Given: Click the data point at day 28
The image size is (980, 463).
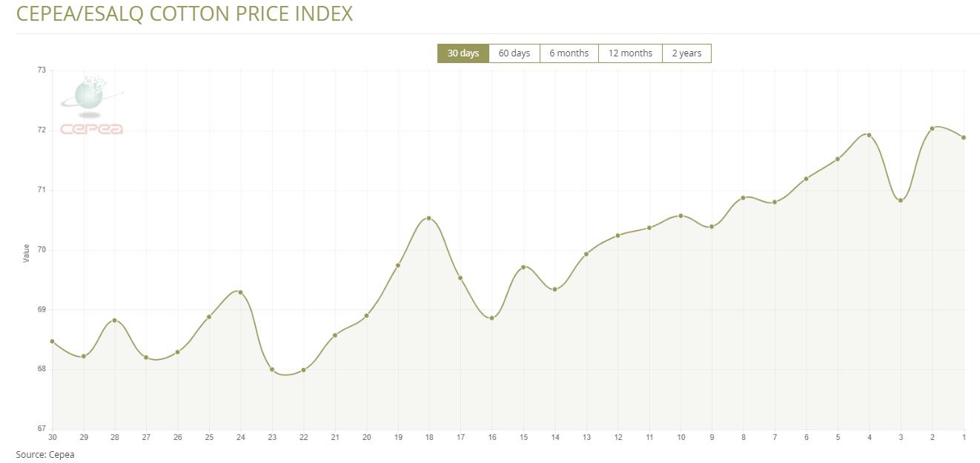Looking at the screenshot, I should tap(115, 321).
